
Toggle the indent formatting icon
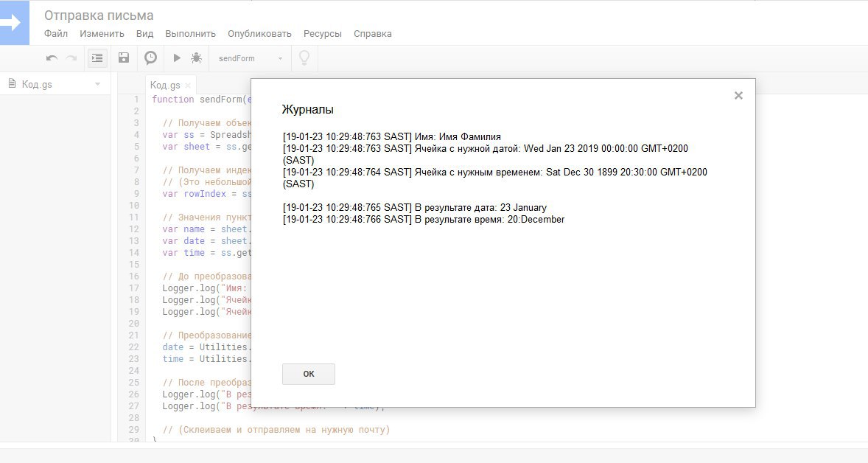pos(97,58)
